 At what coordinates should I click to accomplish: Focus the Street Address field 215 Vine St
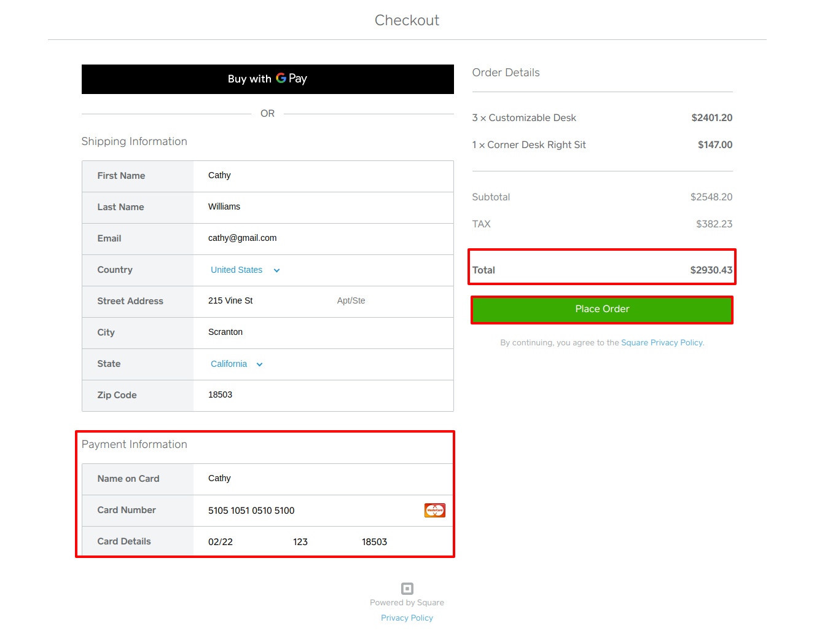click(x=264, y=301)
